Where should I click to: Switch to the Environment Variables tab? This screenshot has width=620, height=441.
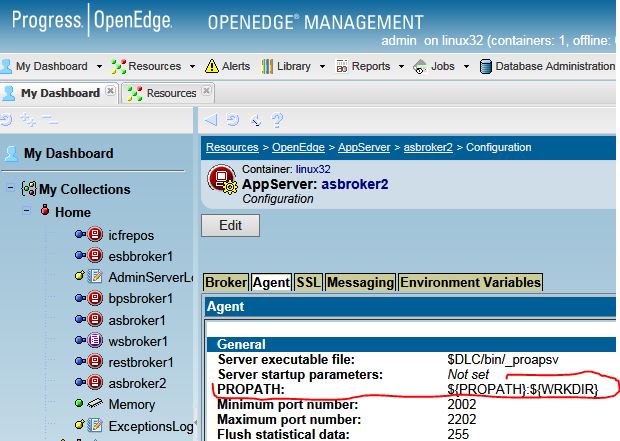tap(470, 282)
